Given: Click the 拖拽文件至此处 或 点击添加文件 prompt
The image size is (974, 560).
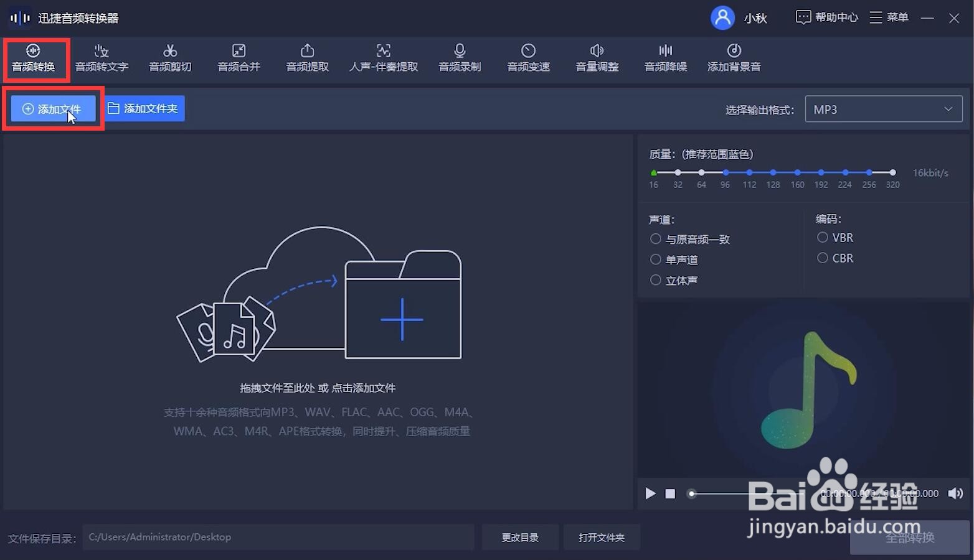Looking at the screenshot, I should (x=318, y=388).
